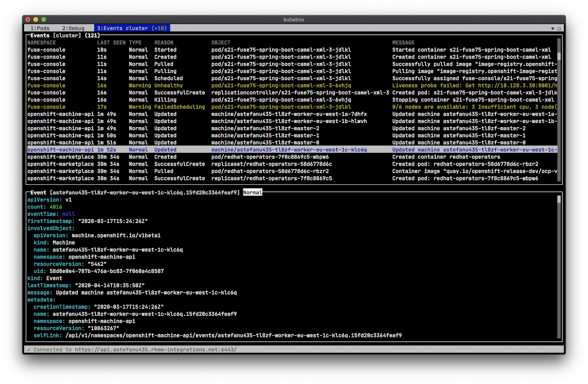Click the machine.openshift.io/v1beta1 apiVersion line

click(x=97, y=236)
